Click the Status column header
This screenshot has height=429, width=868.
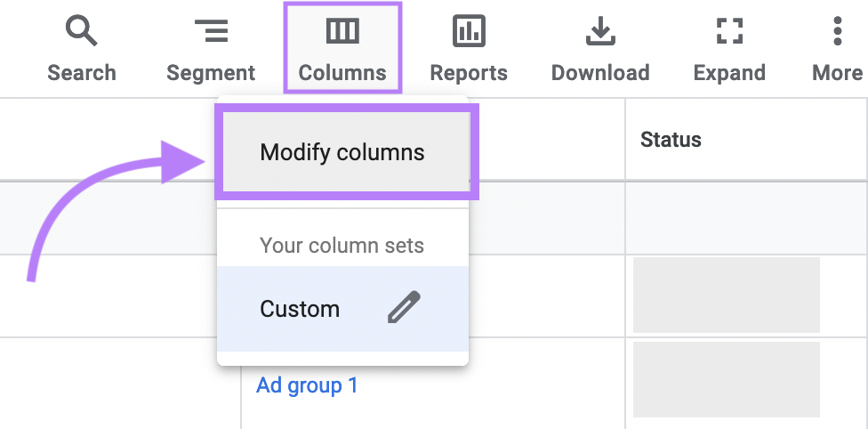tap(671, 140)
